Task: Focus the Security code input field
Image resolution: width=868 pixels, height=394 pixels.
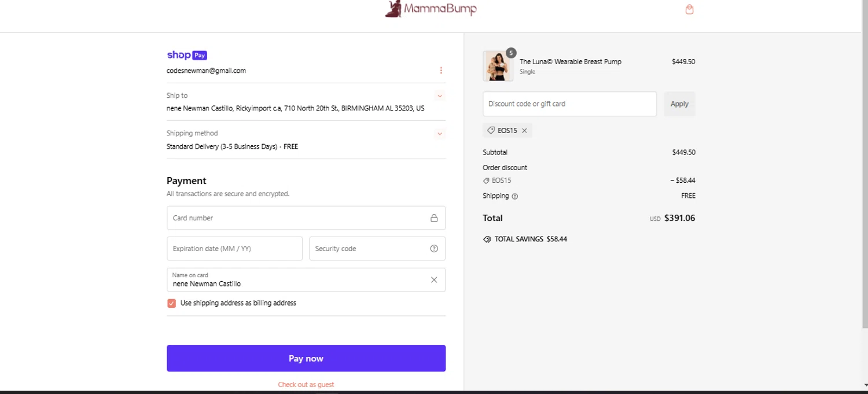Action: coord(377,249)
